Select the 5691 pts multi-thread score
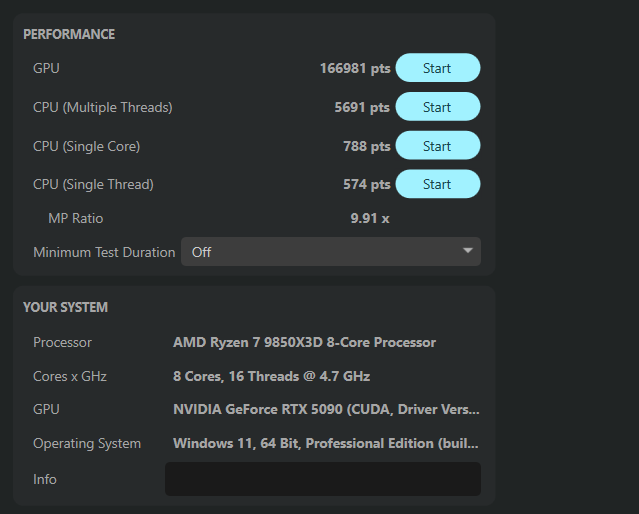Screen dimensions: 639x514 [x=362, y=107]
